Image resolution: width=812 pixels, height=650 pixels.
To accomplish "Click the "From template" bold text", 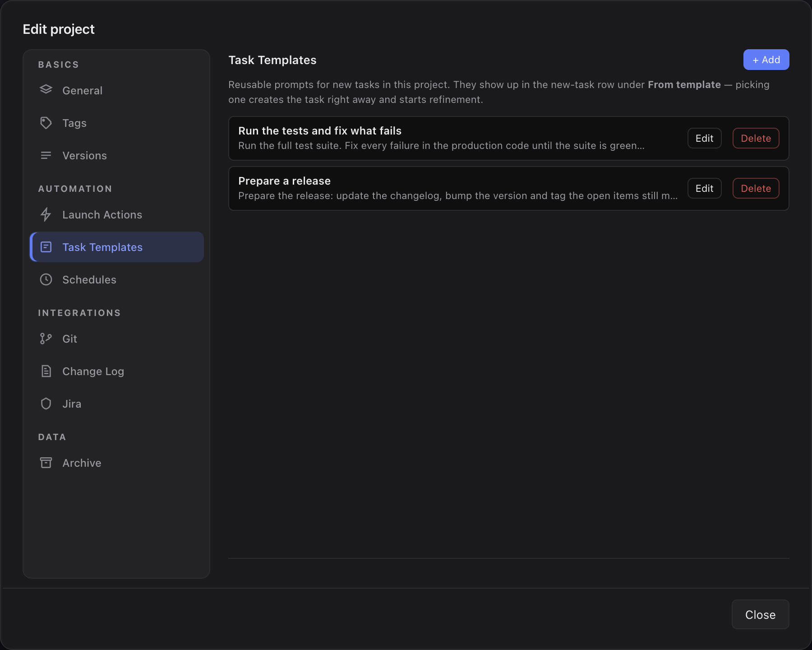I will click(x=684, y=84).
